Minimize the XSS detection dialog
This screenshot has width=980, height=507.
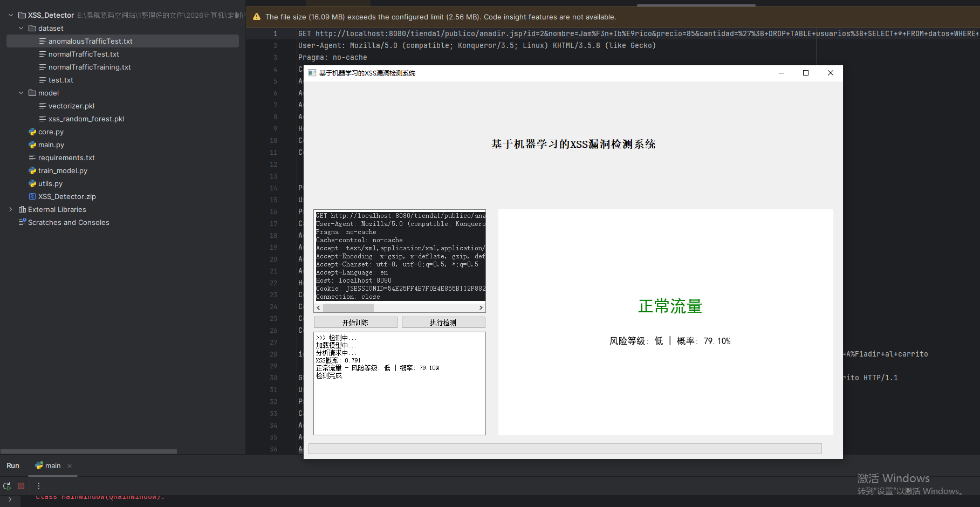pos(781,73)
